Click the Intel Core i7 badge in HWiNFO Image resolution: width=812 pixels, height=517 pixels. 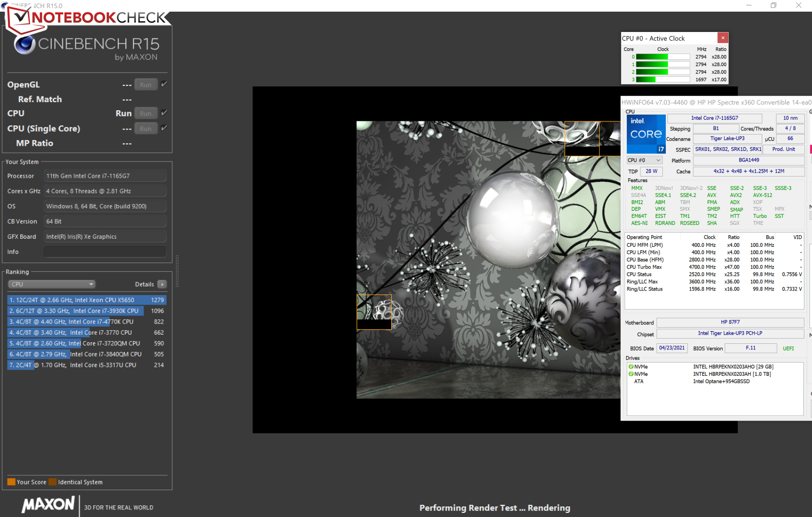[x=646, y=134]
